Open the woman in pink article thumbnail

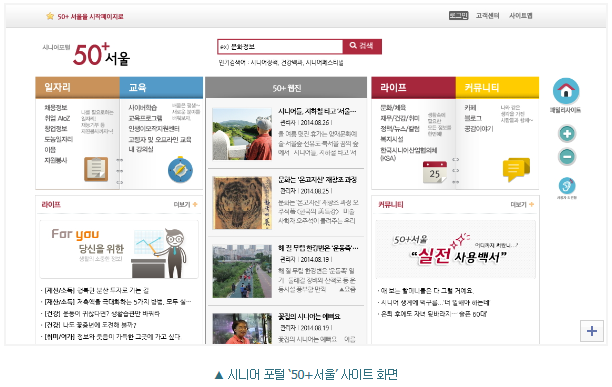[242, 328]
